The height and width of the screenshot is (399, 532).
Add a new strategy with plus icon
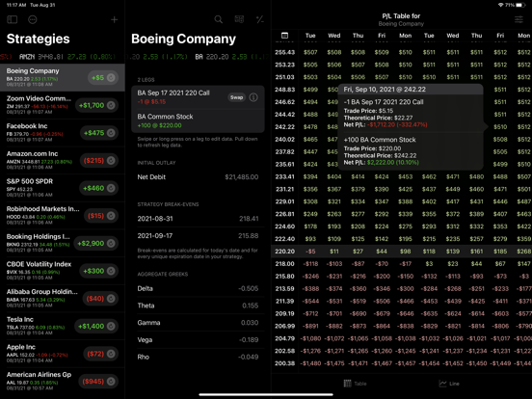click(x=115, y=19)
